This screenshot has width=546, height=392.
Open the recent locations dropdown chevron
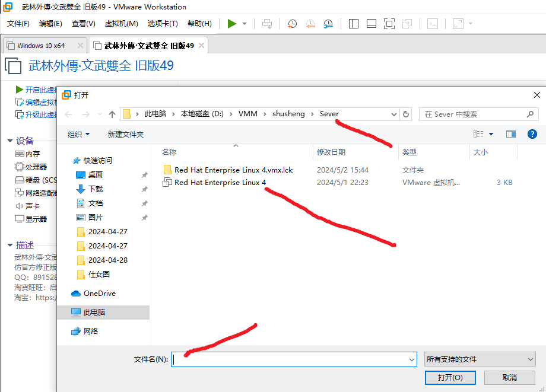(100, 114)
